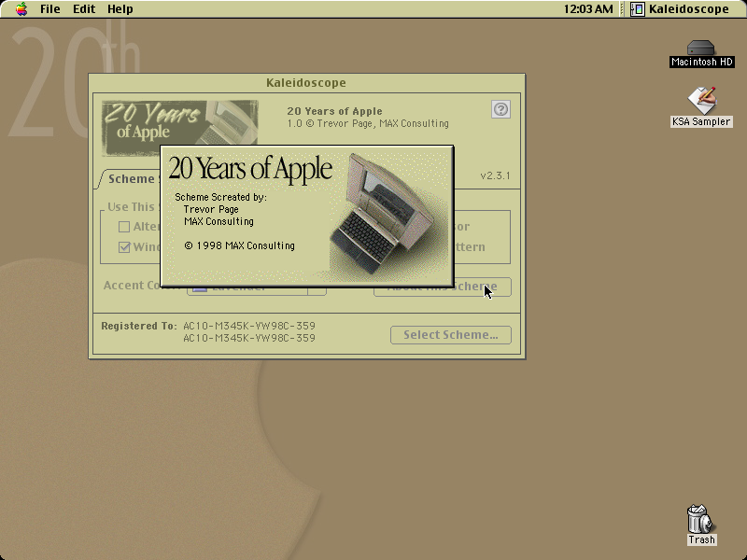Click the menu bar clock

588,9
